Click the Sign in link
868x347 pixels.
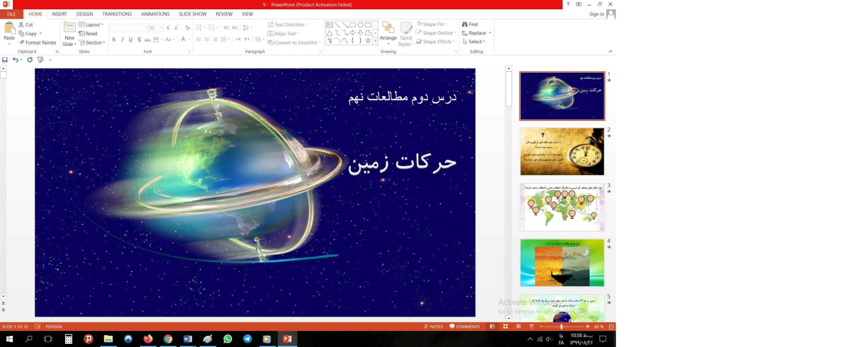(x=596, y=14)
